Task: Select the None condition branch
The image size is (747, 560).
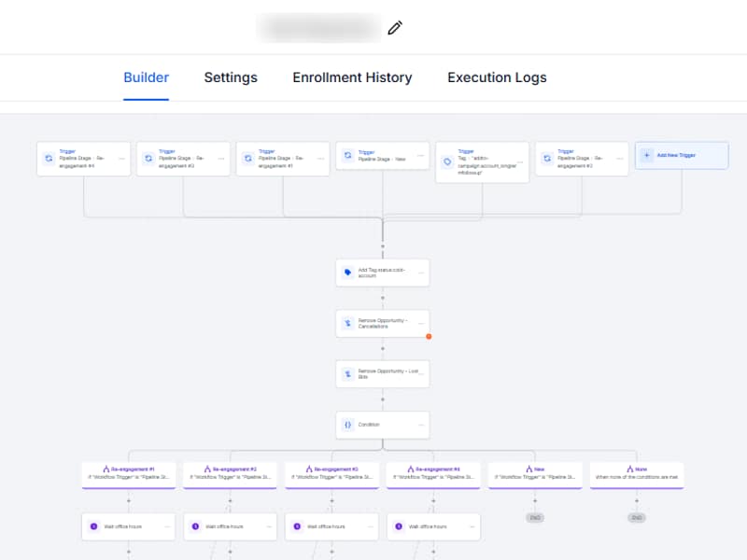Action: coord(637,474)
